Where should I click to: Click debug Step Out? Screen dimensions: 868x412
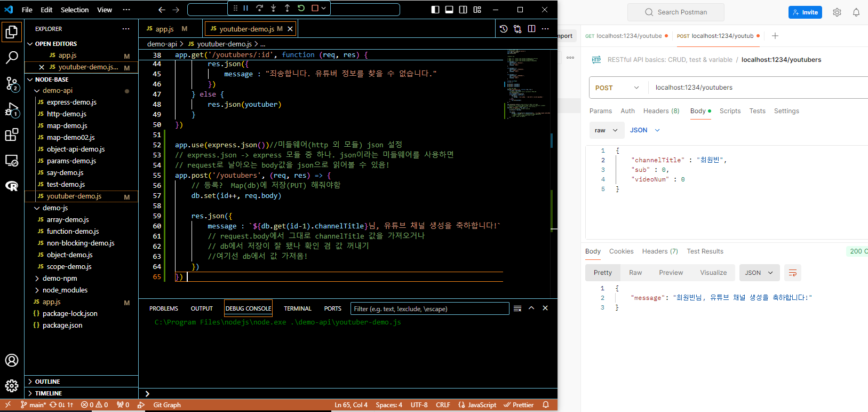click(x=288, y=8)
